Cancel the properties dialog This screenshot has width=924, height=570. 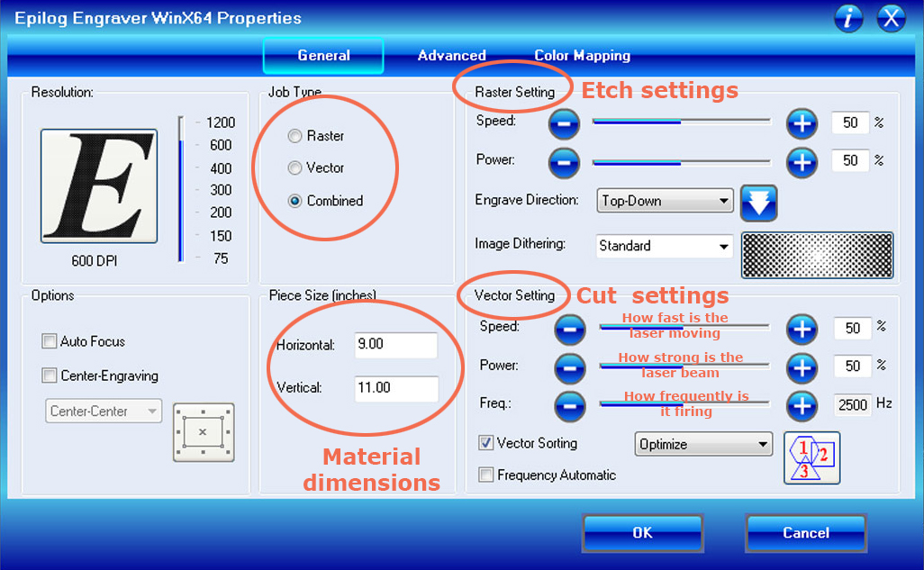coord(805,533)
